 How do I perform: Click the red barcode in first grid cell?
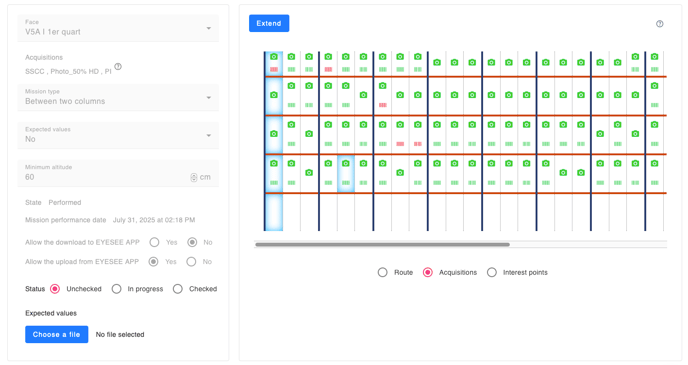click(274, 69)
